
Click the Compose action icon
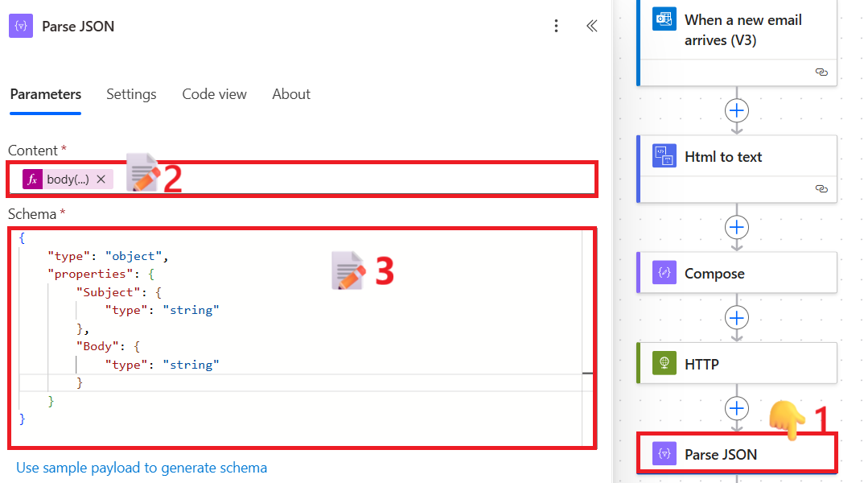coord(664,272)
